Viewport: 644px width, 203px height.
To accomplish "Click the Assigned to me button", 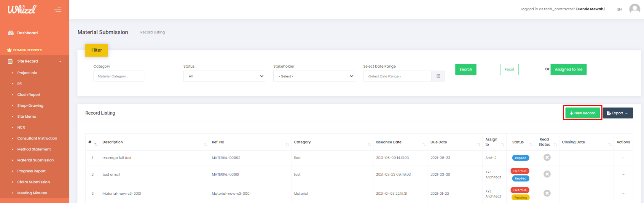I will click(568, 69).
